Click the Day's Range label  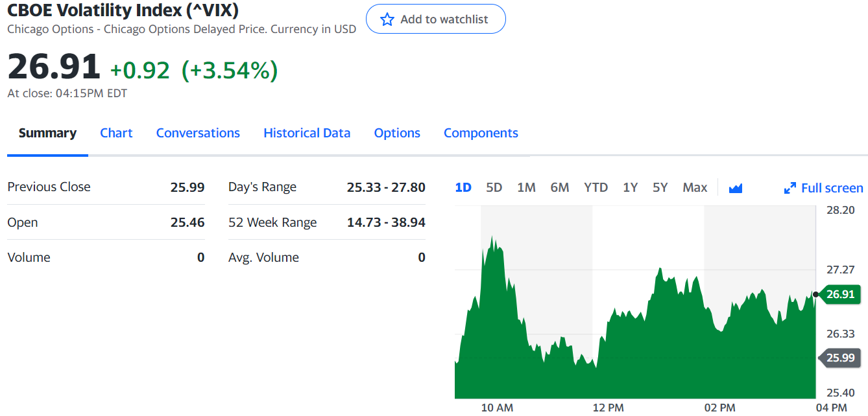pyautogui.click(x=262, y=187)
